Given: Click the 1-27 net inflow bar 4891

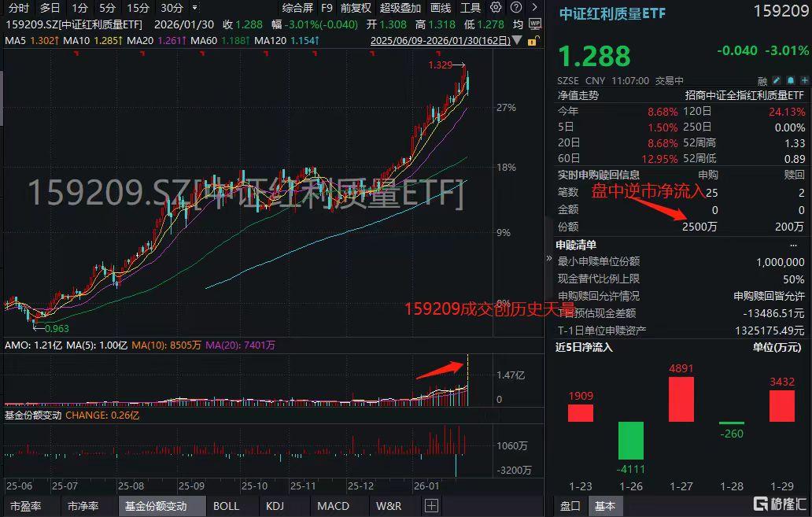Looking at the screenshot, I should tap(681, 399).
